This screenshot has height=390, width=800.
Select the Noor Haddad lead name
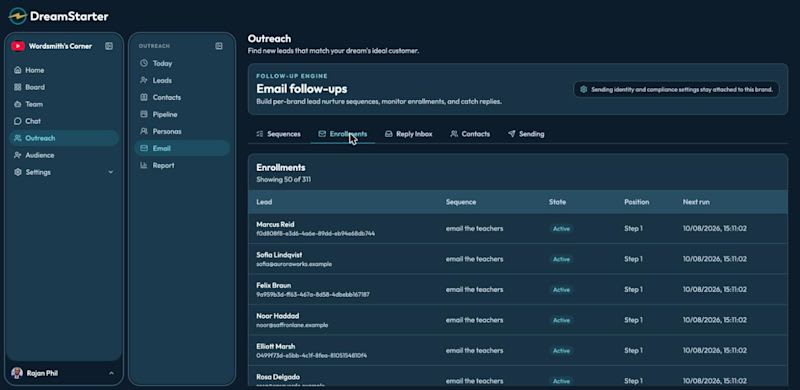pyautogui.click(x=278, y=316)
